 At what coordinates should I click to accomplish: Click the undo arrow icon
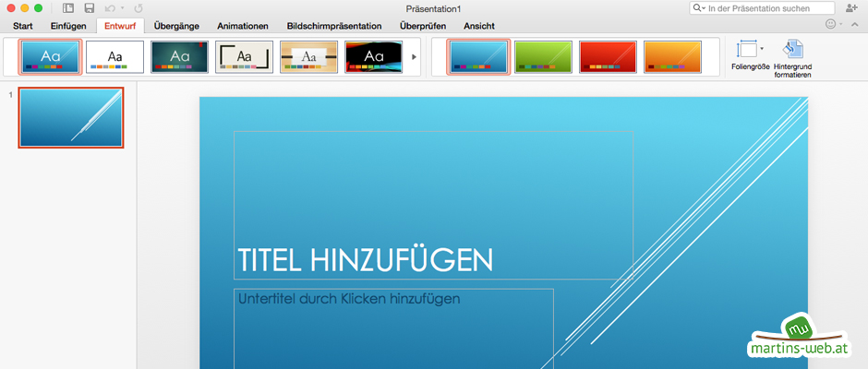(x=110, y=8)
